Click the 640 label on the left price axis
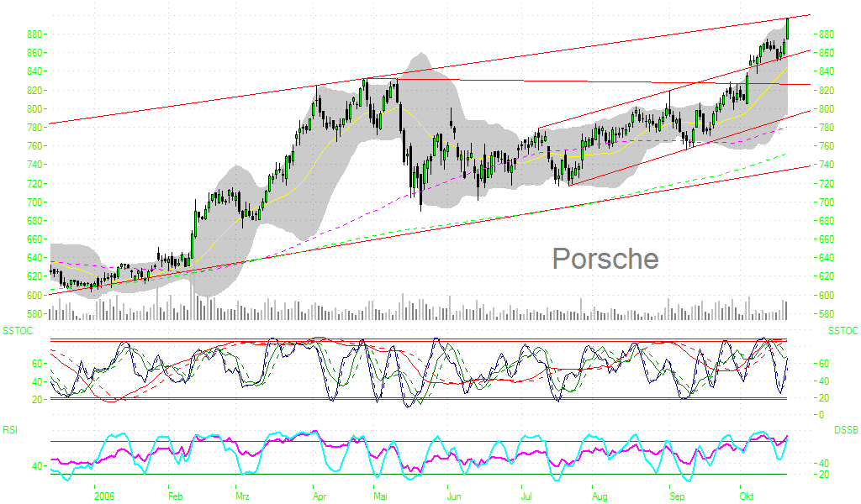Screen dimensions: 861x504 click(34, 258)
